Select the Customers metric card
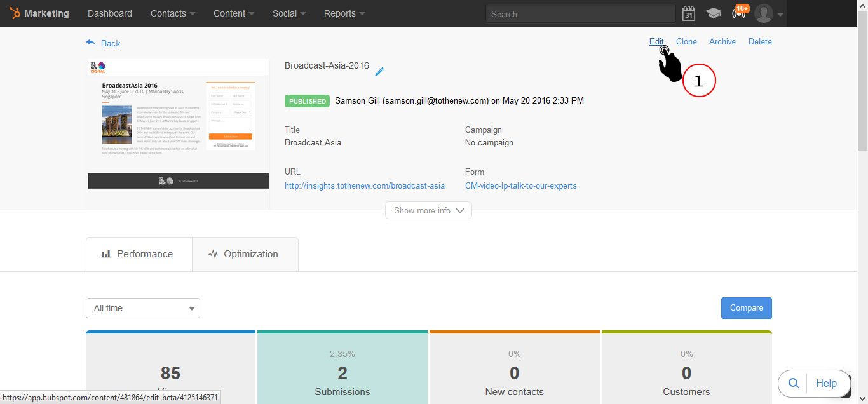Viewport: 868px width, 404px height. [x=687, y=367]
